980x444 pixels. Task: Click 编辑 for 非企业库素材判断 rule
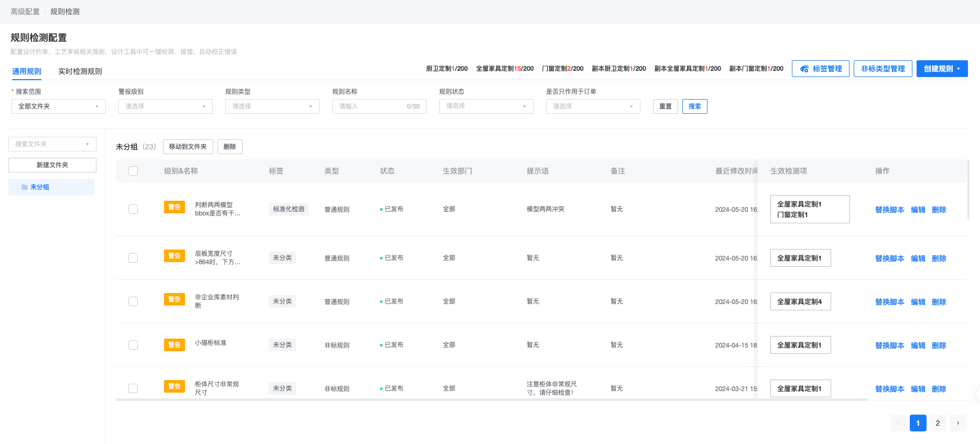[918, 302]
